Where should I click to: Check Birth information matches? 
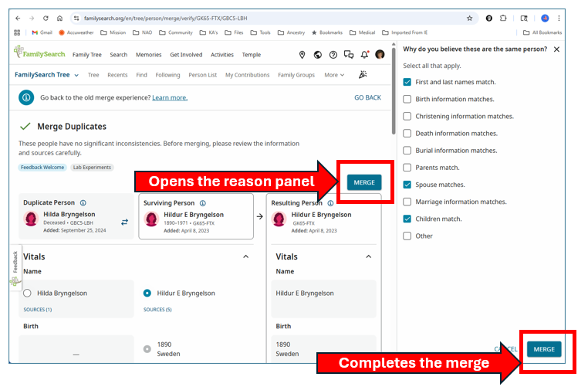pyautogui.click(x=407, y=99)
